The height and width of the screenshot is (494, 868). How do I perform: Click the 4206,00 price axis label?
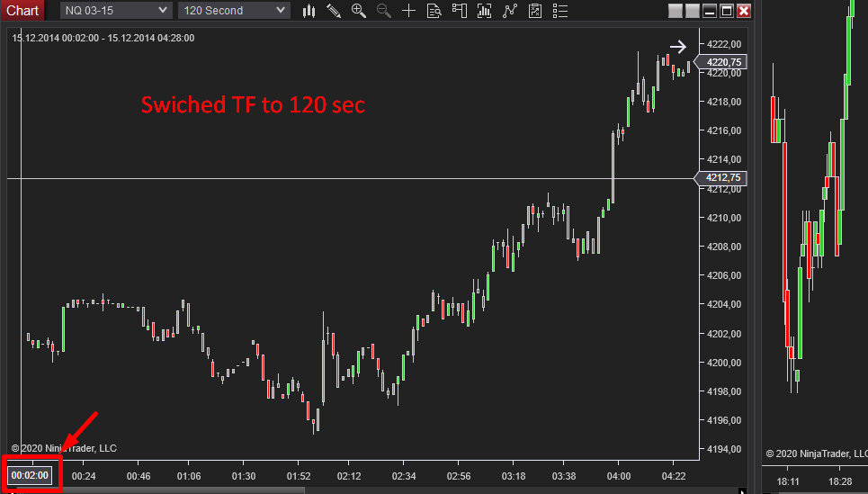tap(724, 275)
